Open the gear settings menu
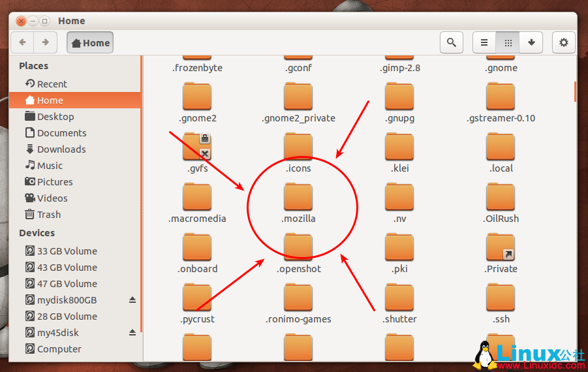 coord(564,42)
